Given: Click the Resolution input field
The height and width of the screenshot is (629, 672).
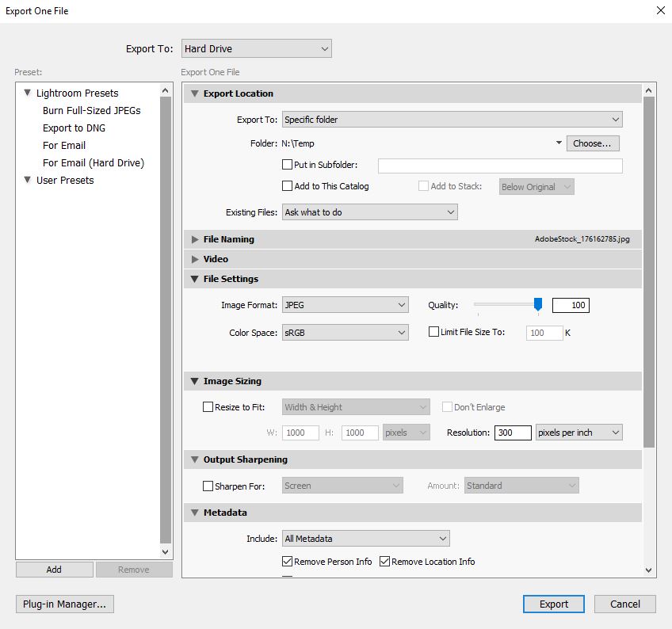Looking at the screenshot, I should (x=513, y=433).
